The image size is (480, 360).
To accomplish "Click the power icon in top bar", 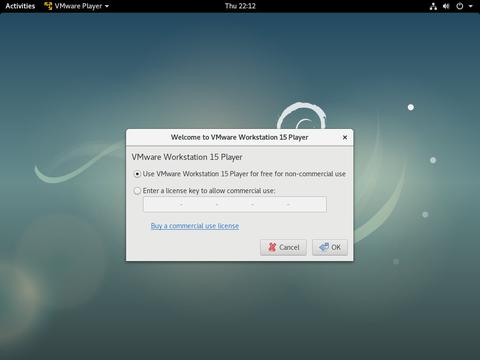I will (460, 6).
